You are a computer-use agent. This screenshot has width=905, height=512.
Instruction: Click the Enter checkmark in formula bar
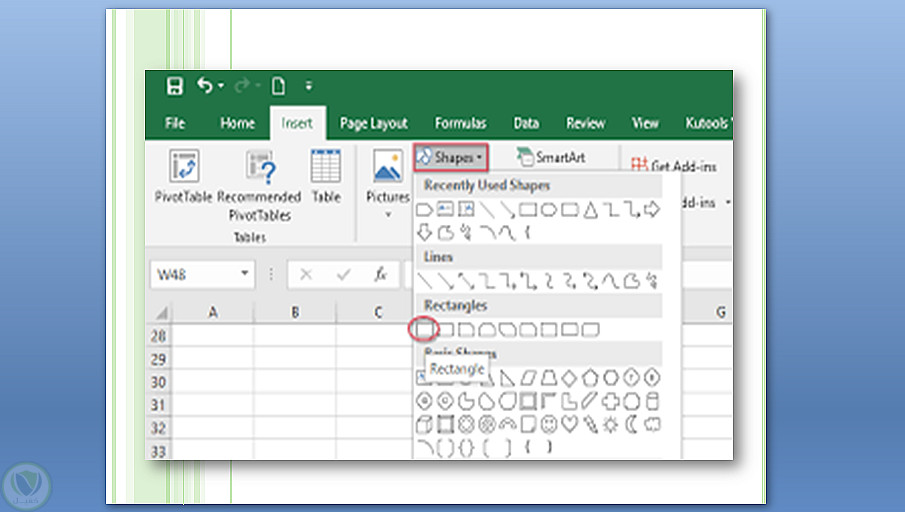344,275
